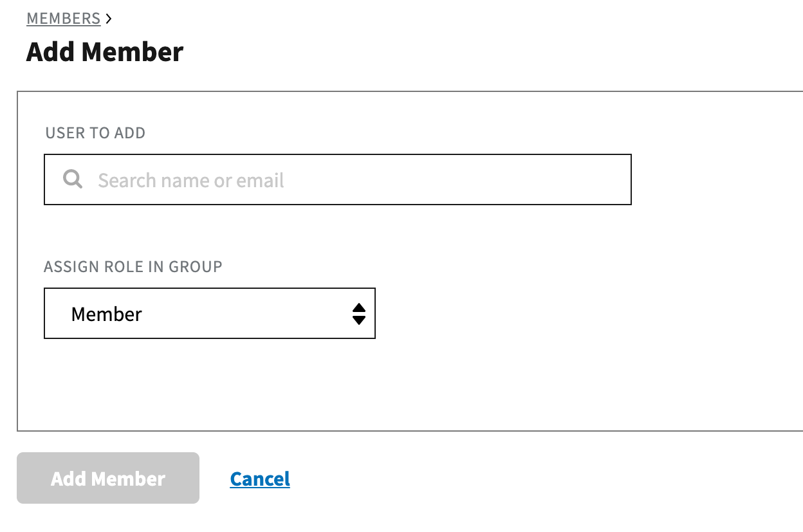Focus the "Search name or email" field

337,179
